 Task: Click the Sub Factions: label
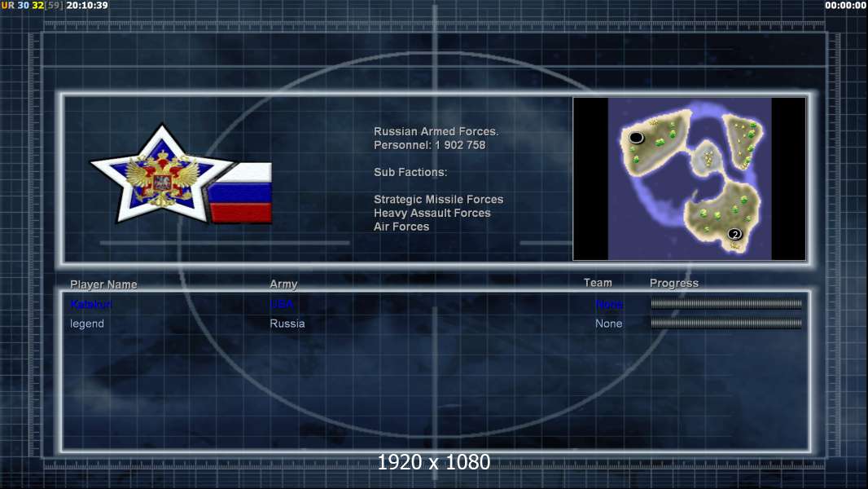pos(410,172)
